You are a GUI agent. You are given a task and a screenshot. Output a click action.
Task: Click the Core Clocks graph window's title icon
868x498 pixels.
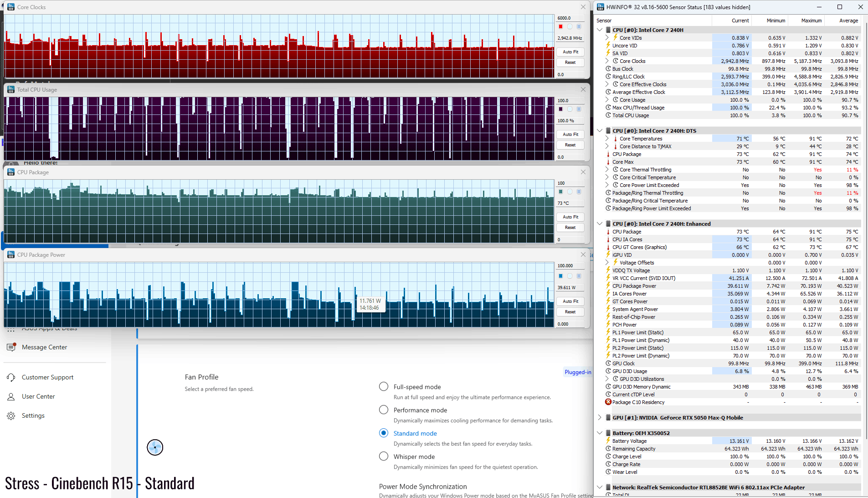coord(11,7)
